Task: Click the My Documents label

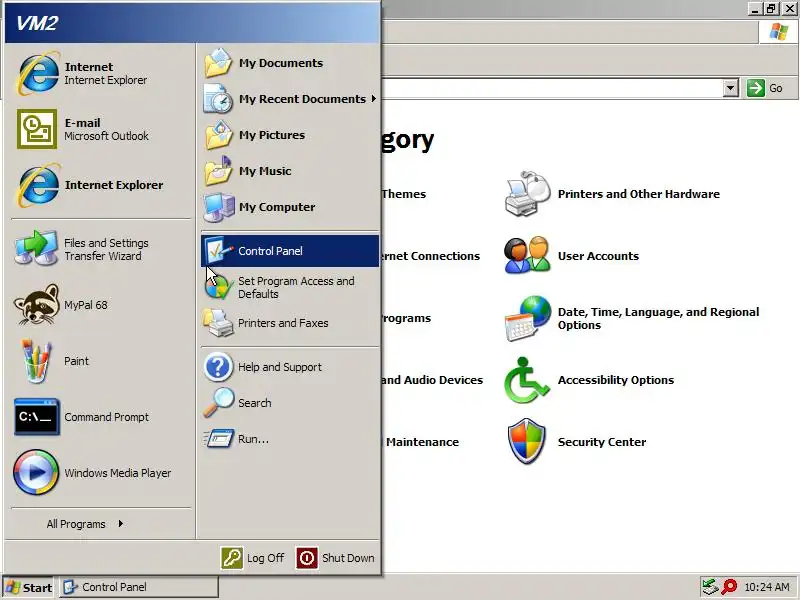Action: [281, 63]
